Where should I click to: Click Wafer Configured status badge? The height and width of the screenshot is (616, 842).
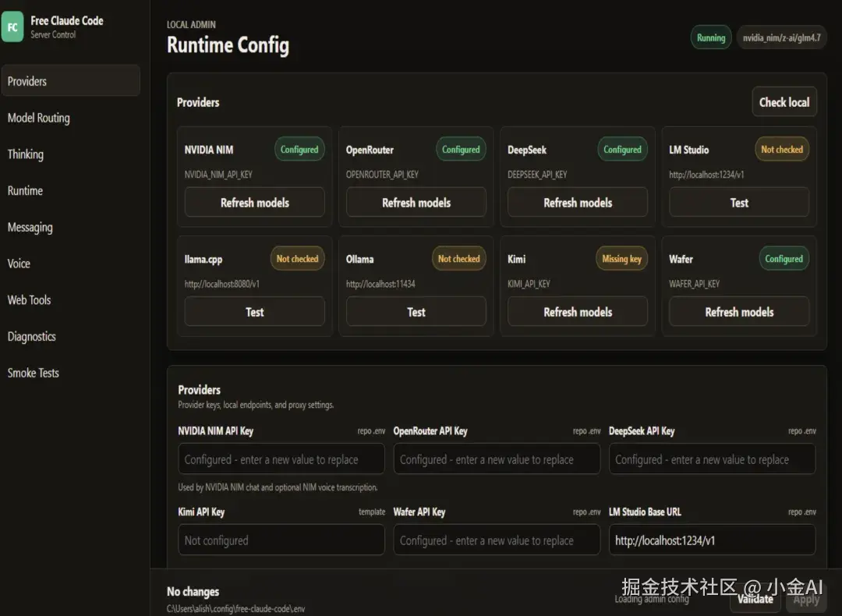(784, 258)
